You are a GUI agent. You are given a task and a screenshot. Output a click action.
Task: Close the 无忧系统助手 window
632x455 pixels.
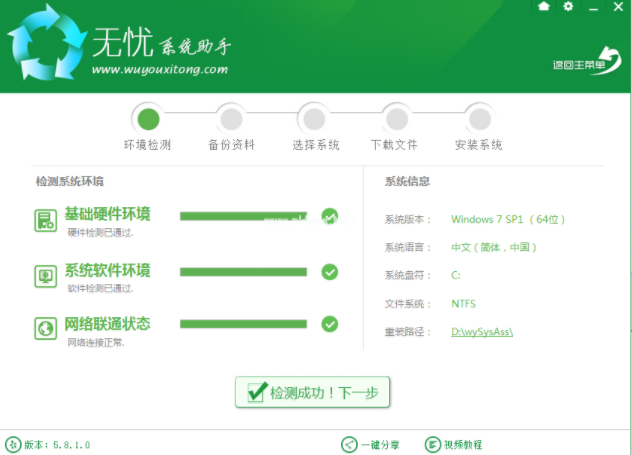tap(618, 6)
